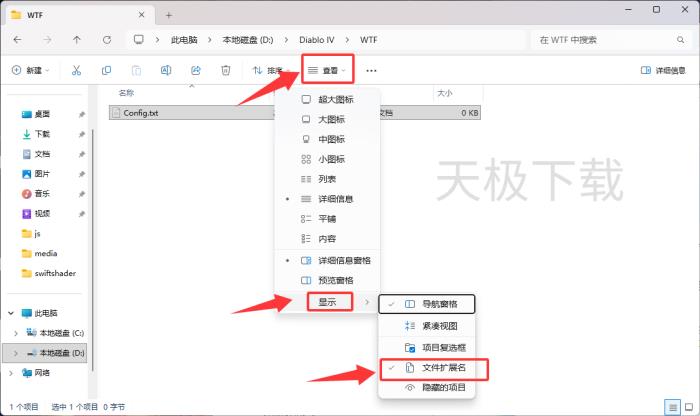The image size is (700, 416).
Task: Click the Rename icon in toolbar
Action: [x=166, y=70]
